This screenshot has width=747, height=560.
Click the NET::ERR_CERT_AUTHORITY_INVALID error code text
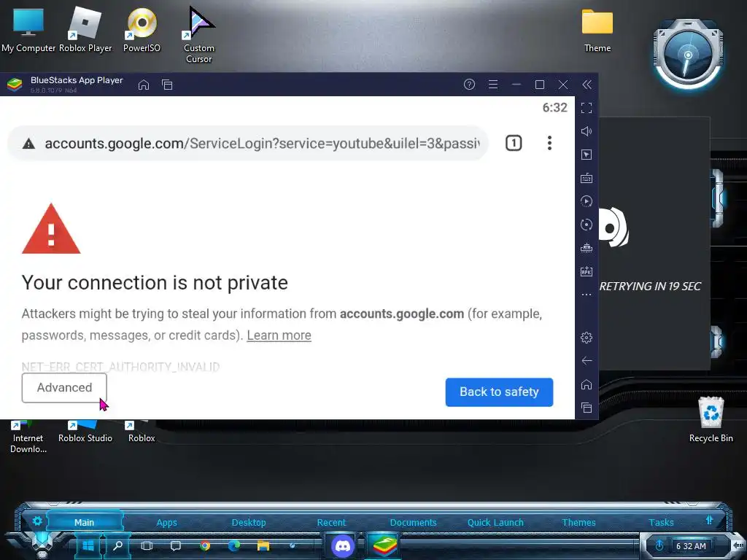[120, 367]
